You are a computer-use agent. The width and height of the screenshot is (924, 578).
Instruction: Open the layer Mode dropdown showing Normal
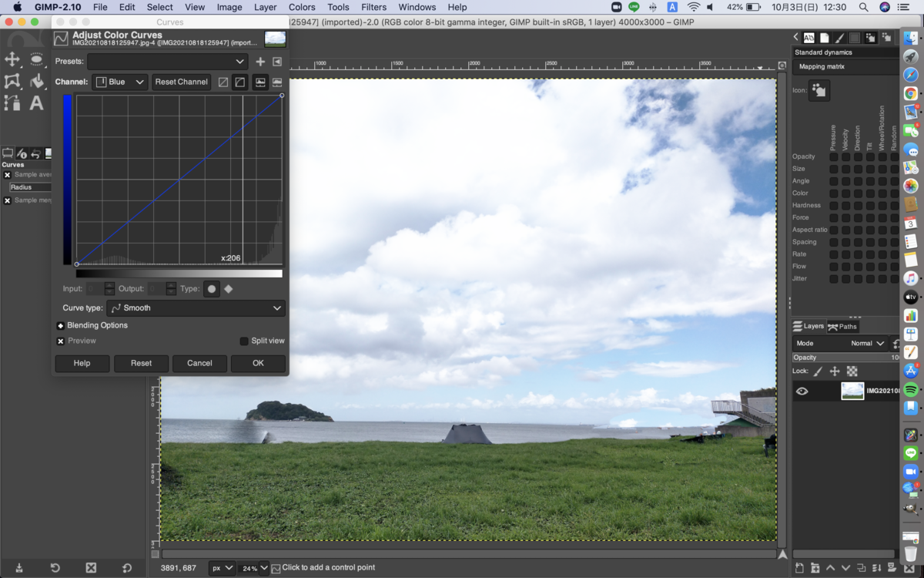coord(841,343)
